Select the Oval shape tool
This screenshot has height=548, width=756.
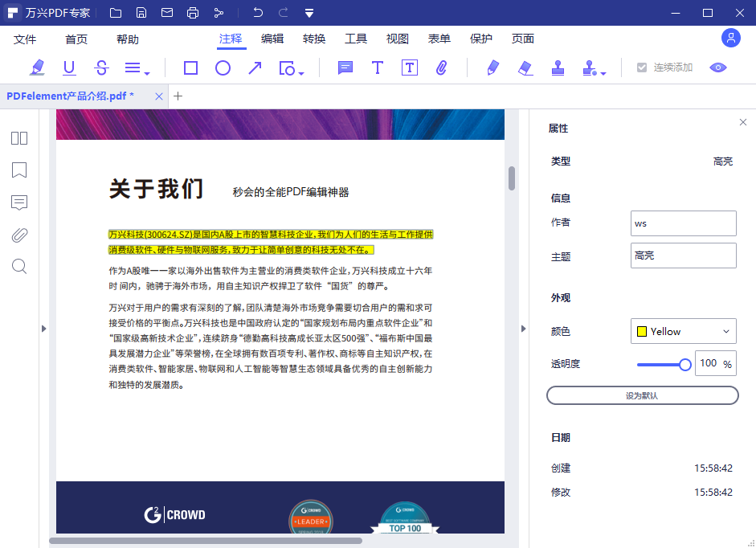223,68
